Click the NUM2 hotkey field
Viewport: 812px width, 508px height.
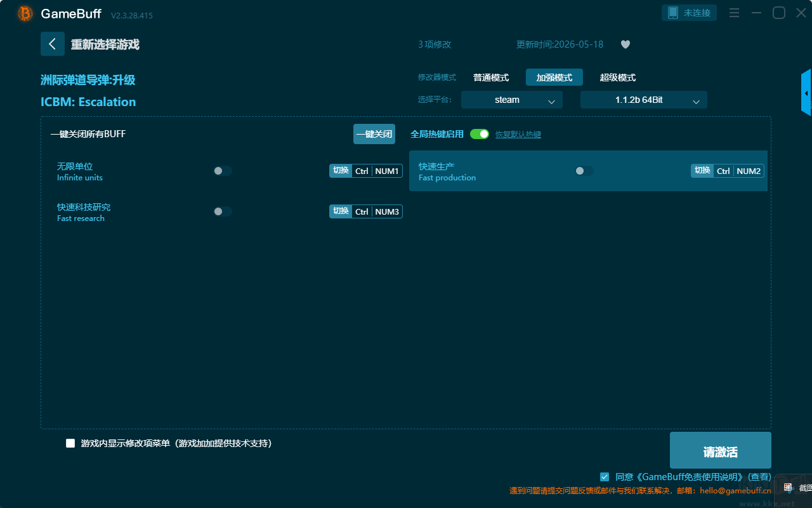749,171
